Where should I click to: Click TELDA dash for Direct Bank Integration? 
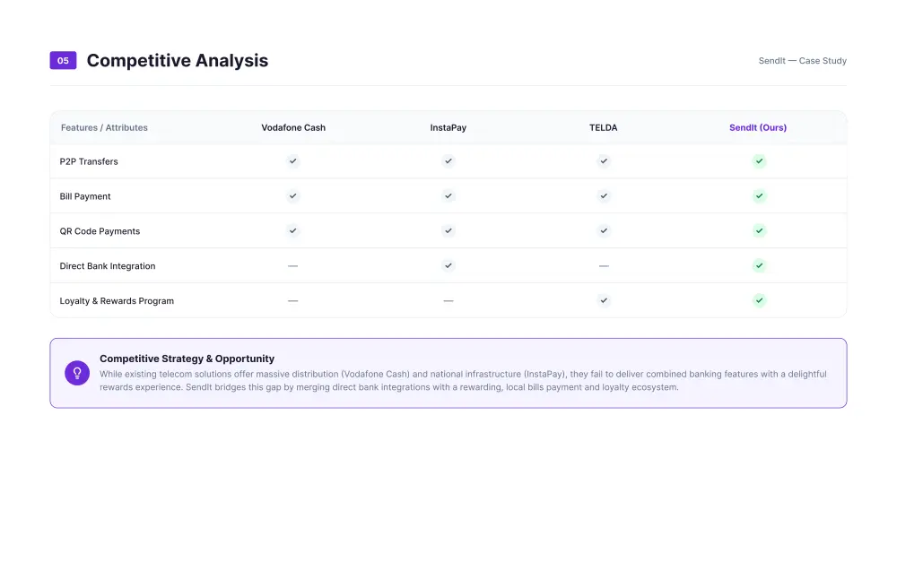coord(604,266)
